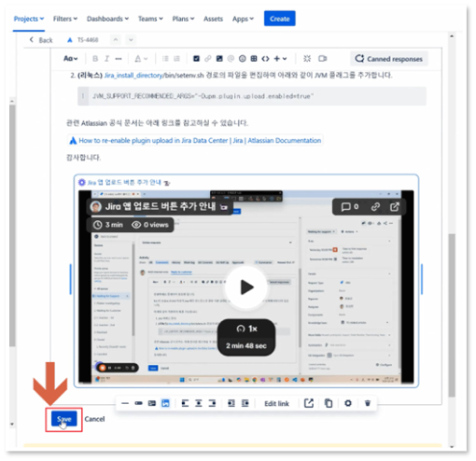This screenshot has height=461, width=476.
Task: Save the comment
Action: pyautogui.click(x=64, y=419)
